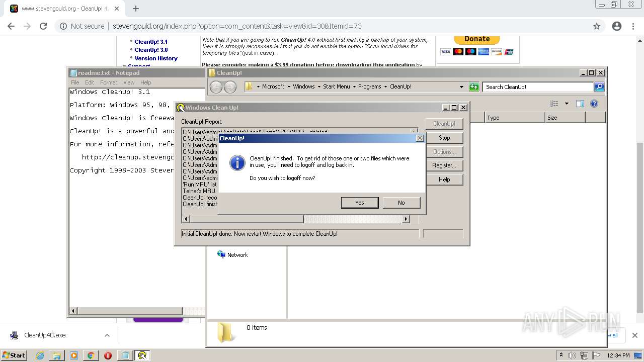Open CleanUp40.exe download options chevron
The width and height of the screenshot is (644, 362).
[107, 335]
